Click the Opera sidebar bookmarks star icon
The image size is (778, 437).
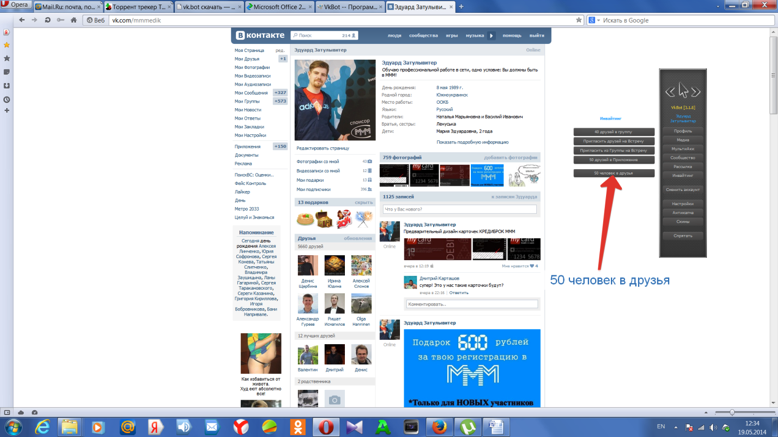point(6,45)
